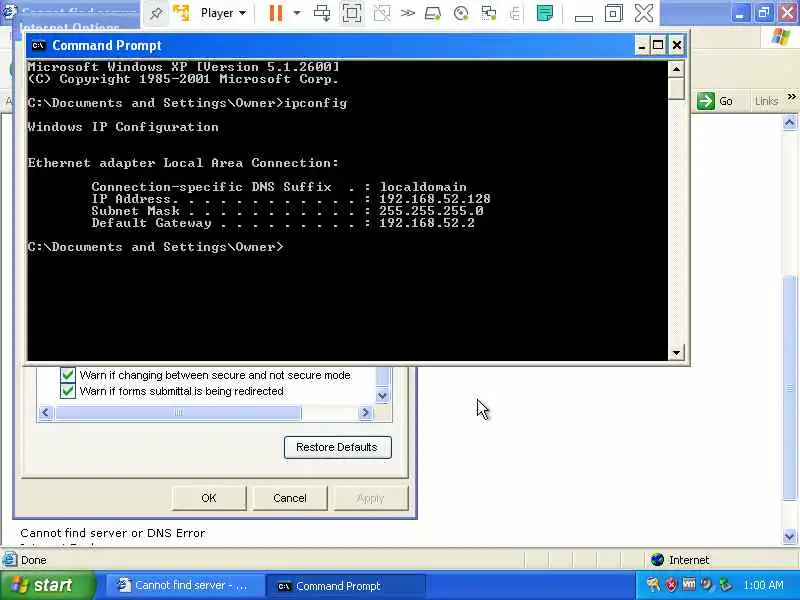Click left arrow of settings horizontal scrollbar

45,412
